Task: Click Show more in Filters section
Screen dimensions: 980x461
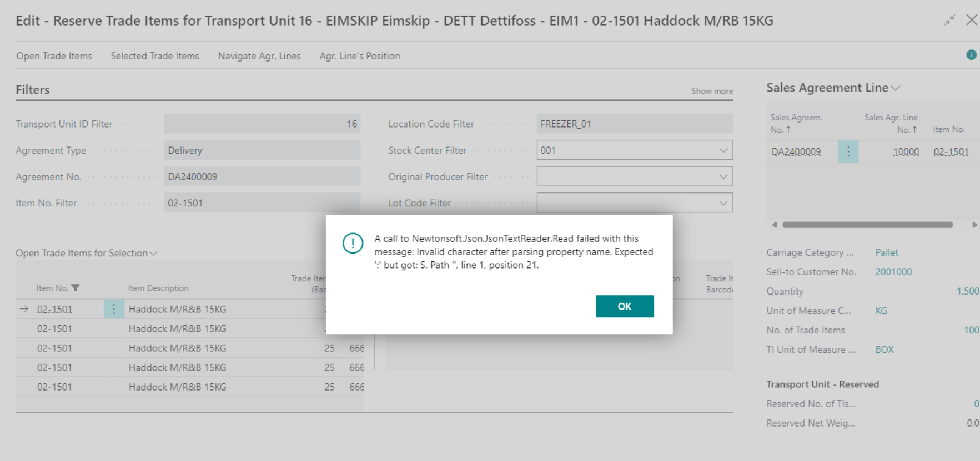Action: tap(711, 91)
